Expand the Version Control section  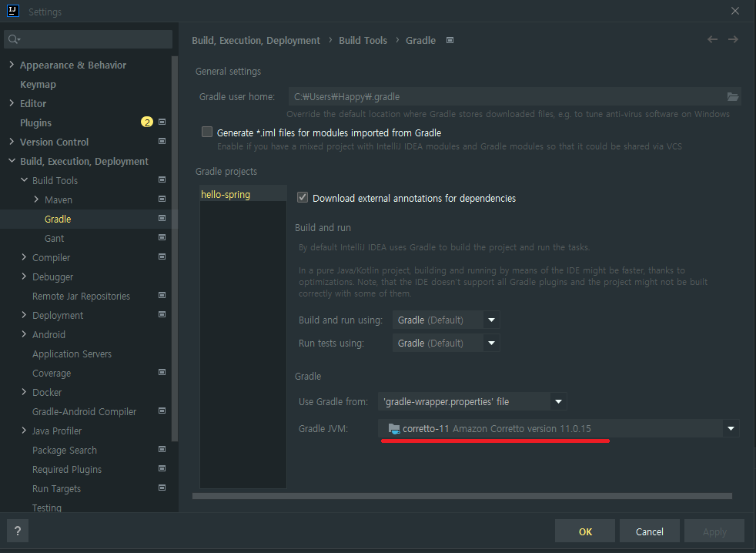tap(12, 142)
